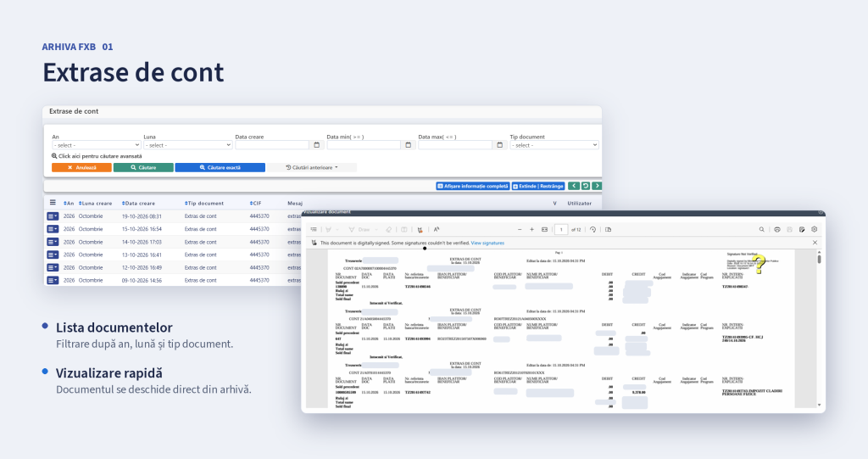The width and height of the screenshot is (868, 459).
Task: Click 'Octombrie' in the 12-10-2026 row
Action: pyautogui.click(x=90, y=268)
